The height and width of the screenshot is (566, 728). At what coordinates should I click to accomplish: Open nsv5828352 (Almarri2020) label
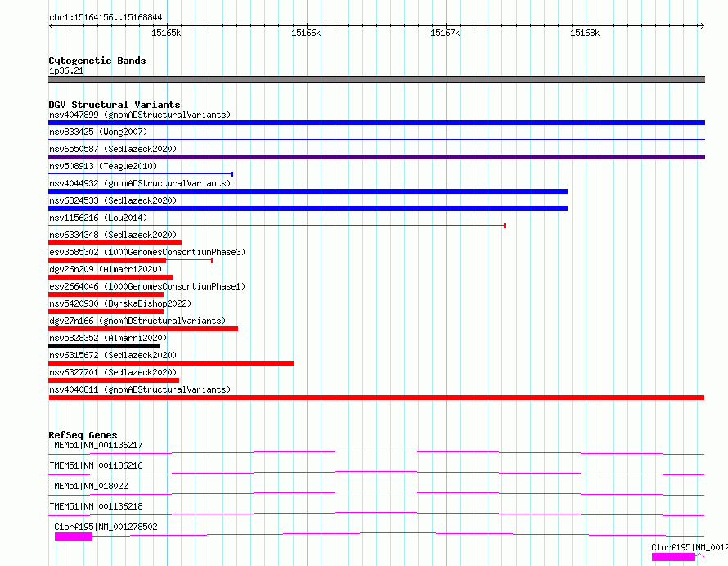(108, 338)
